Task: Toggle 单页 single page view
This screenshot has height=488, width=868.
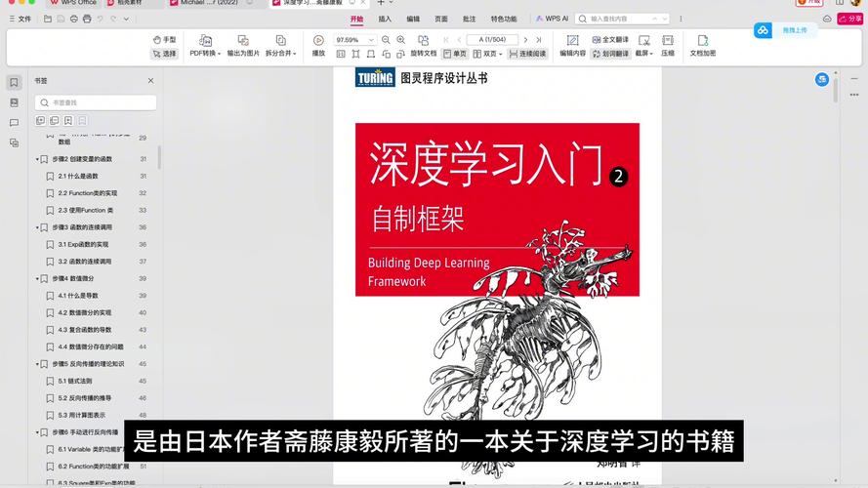Action: pos(455,54)
